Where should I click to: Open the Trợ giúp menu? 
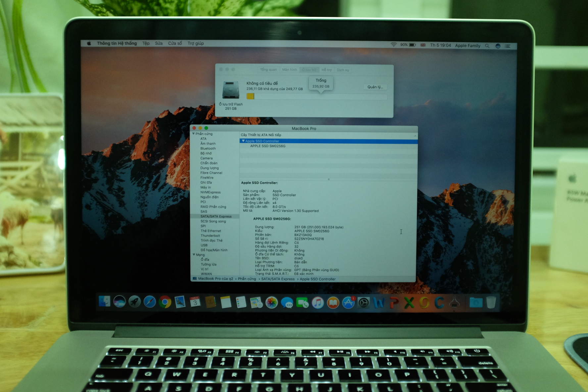196,43
